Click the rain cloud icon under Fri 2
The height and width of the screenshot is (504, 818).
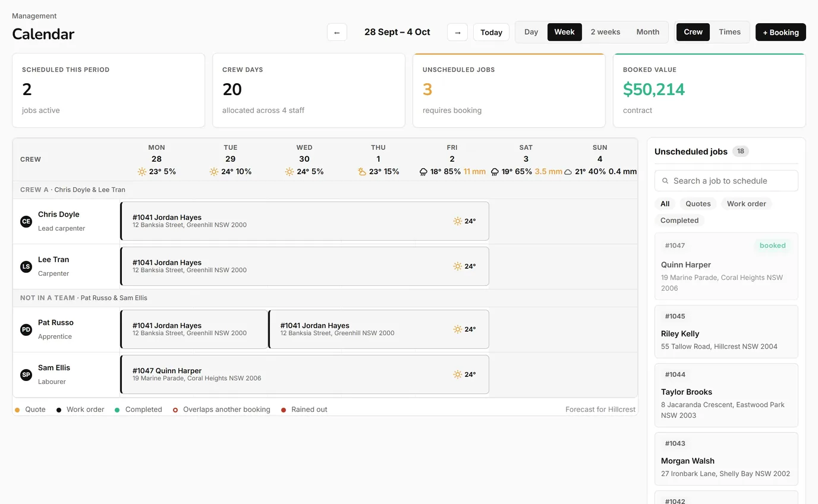423,172
